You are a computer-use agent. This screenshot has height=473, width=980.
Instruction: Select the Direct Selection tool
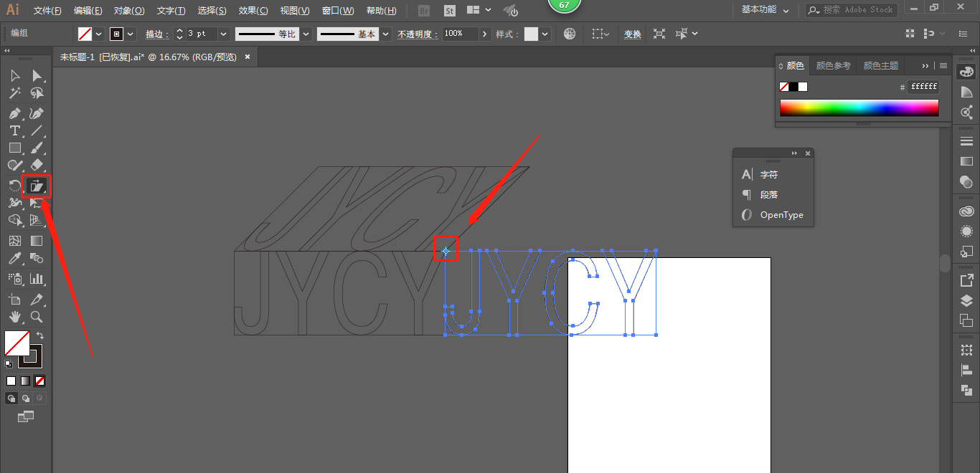[37, 75]
